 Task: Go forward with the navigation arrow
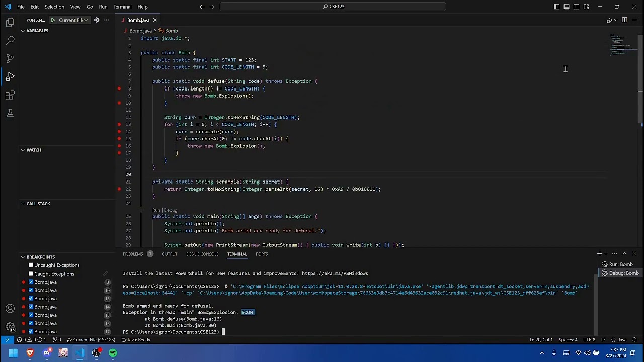pyautogui.click(x=212, y=7)
